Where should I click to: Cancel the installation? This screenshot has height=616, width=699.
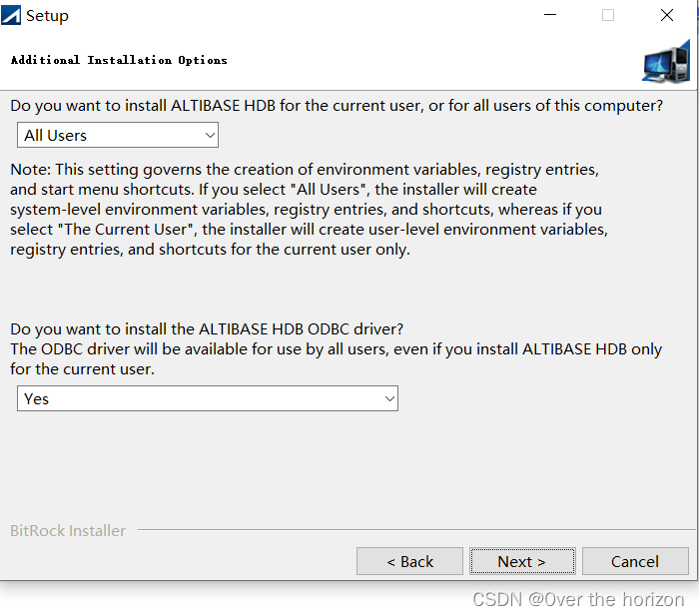[635, 561]
